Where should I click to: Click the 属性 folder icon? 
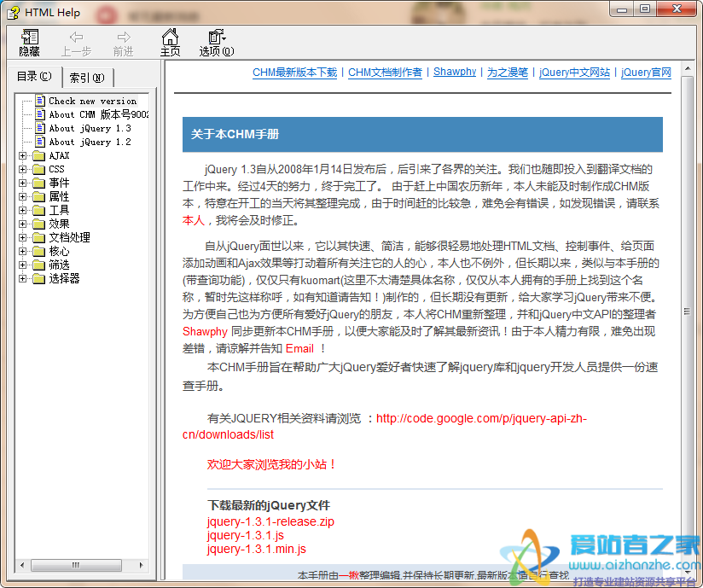tap(39, 196)
